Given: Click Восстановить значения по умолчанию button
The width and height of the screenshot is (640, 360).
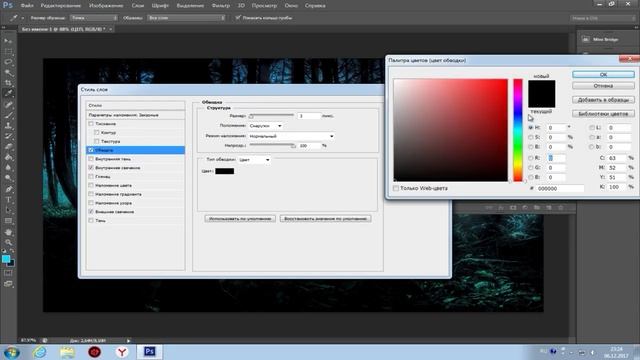Looking at the screenshot, I should [325, 219].
